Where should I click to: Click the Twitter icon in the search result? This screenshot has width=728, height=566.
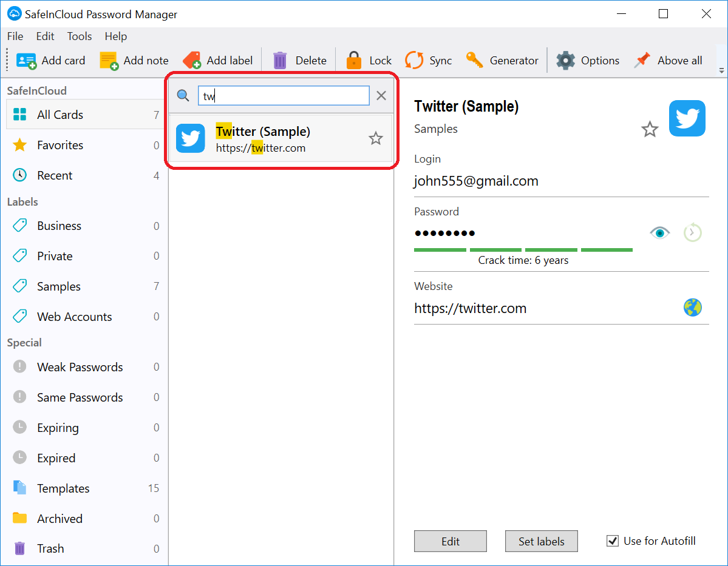[x=191, y=138]
